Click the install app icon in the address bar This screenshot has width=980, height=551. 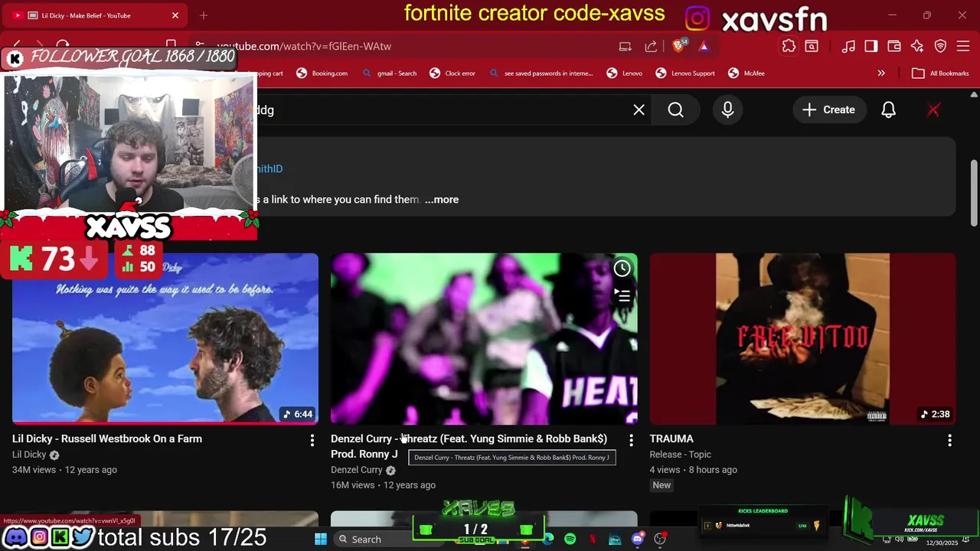click(626, 46)
